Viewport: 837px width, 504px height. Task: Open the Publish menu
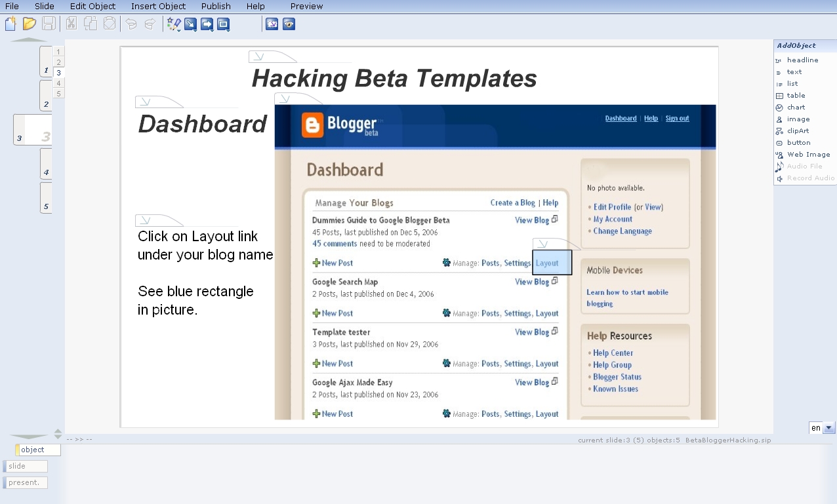(x=216, y=6)
